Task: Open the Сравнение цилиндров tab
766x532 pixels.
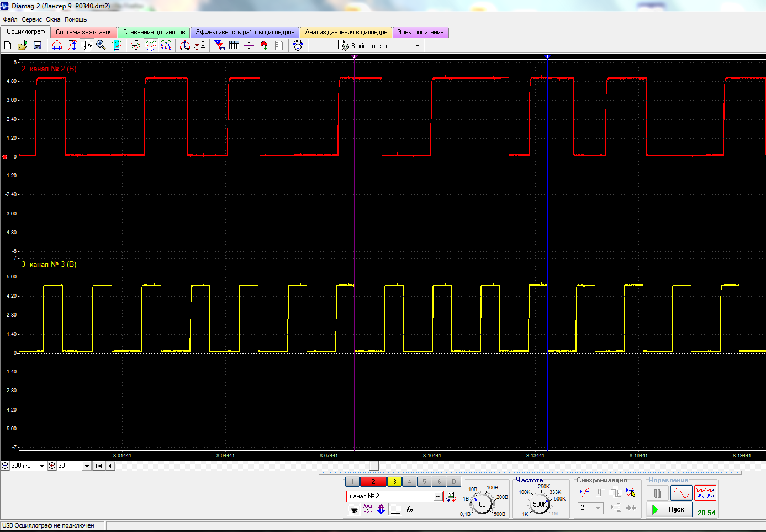Action: pos(154,32)
